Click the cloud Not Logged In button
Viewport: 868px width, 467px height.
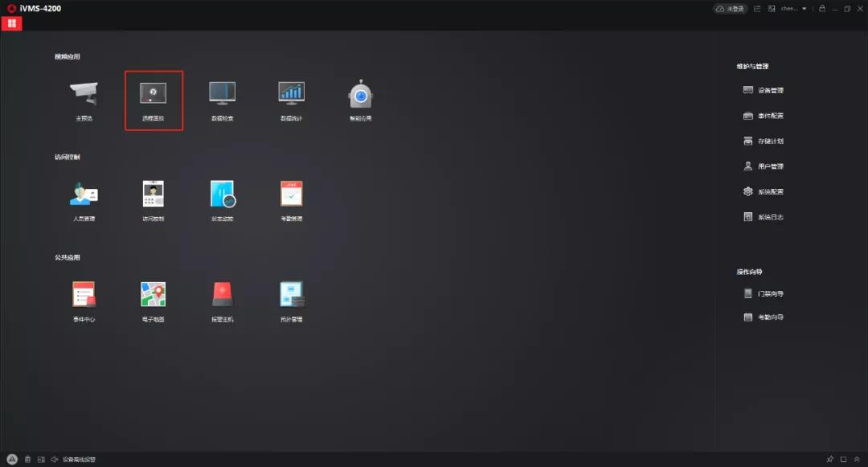click(731, 9)
